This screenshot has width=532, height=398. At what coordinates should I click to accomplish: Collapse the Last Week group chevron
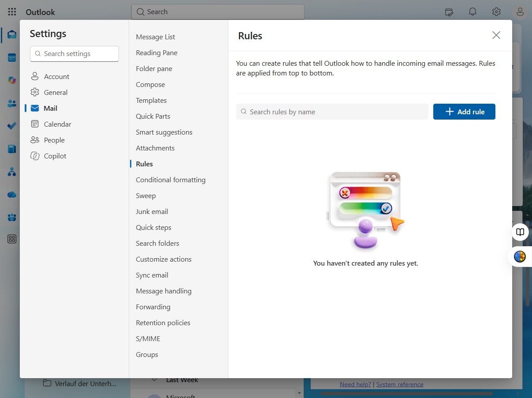(x=154, y=380)
